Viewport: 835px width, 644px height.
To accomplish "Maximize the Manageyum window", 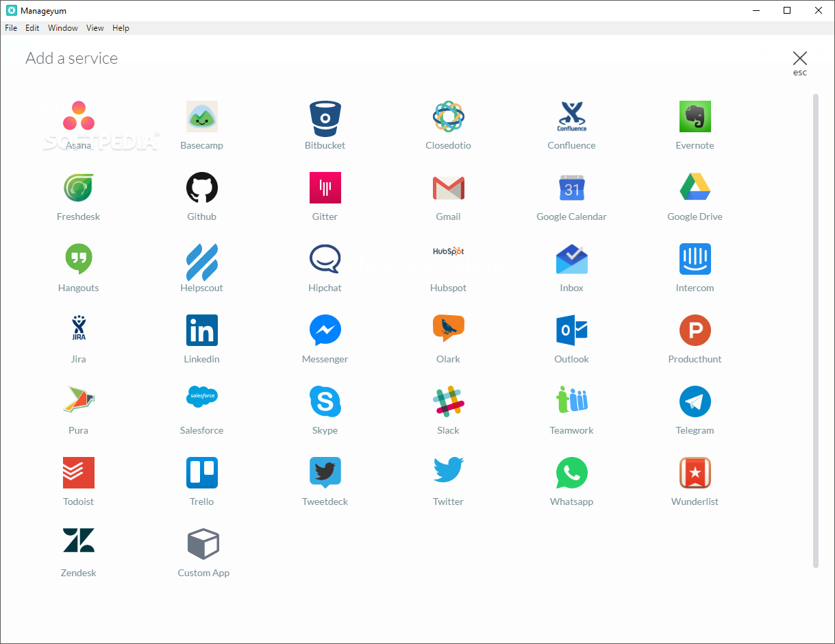I will [787, 10].
